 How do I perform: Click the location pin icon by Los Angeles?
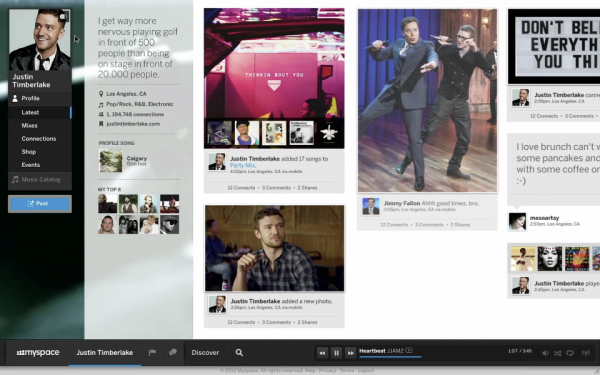coord(101,94)
